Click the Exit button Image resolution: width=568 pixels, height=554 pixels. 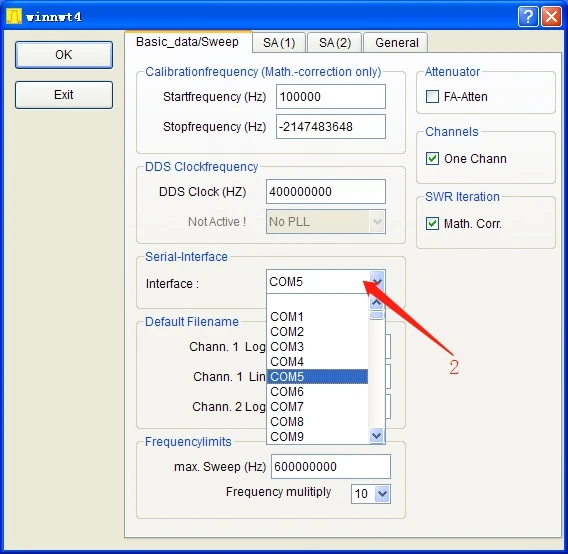click(x=64, y=95)
